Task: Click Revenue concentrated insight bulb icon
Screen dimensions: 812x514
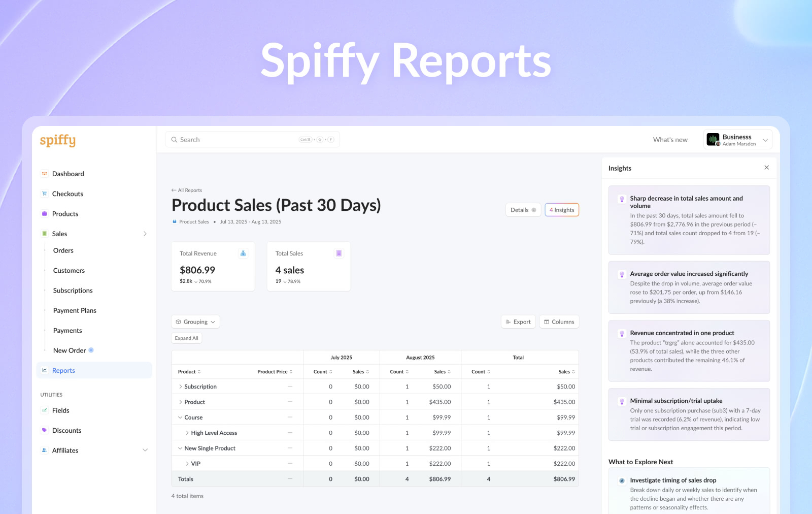Action: (622, 334)
